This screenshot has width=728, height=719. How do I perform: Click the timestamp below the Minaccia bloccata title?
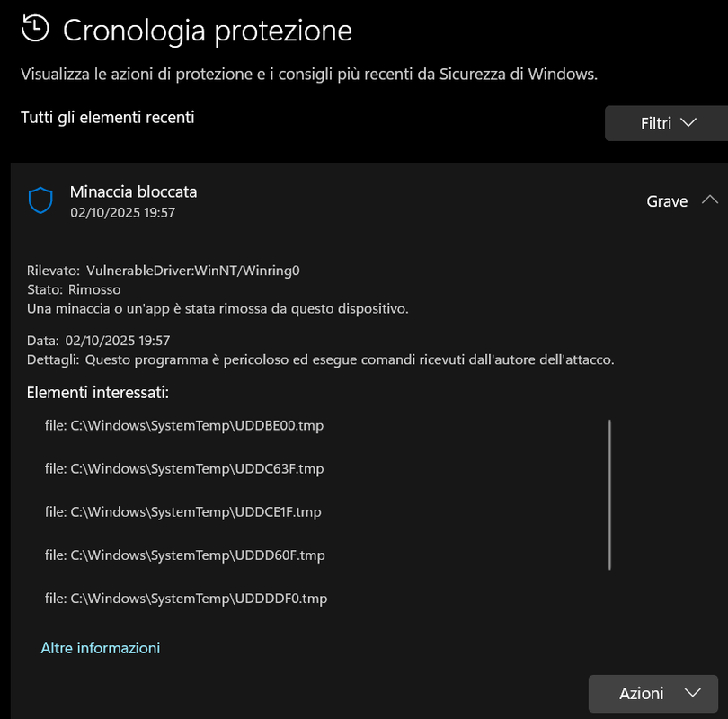coord(122,213)
